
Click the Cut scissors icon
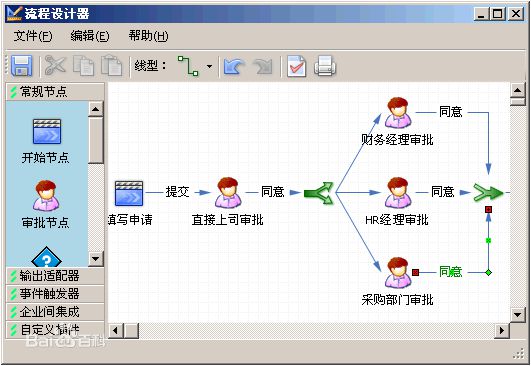(55, 65)
